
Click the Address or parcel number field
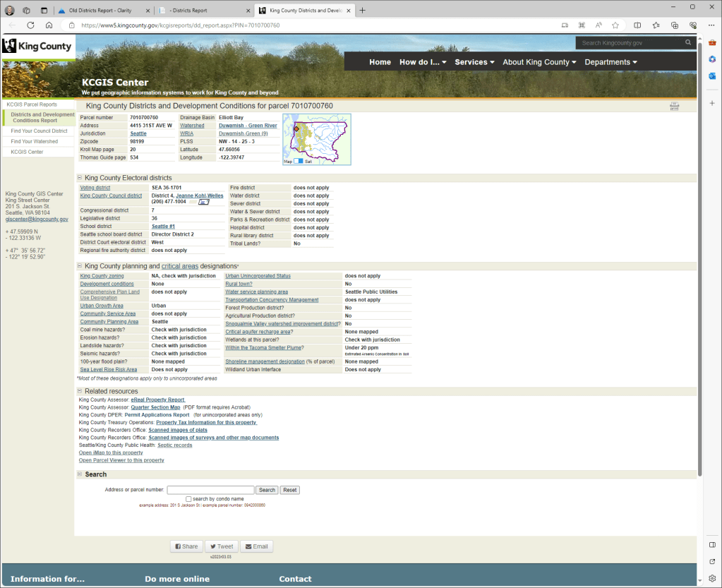pos(210,490)
